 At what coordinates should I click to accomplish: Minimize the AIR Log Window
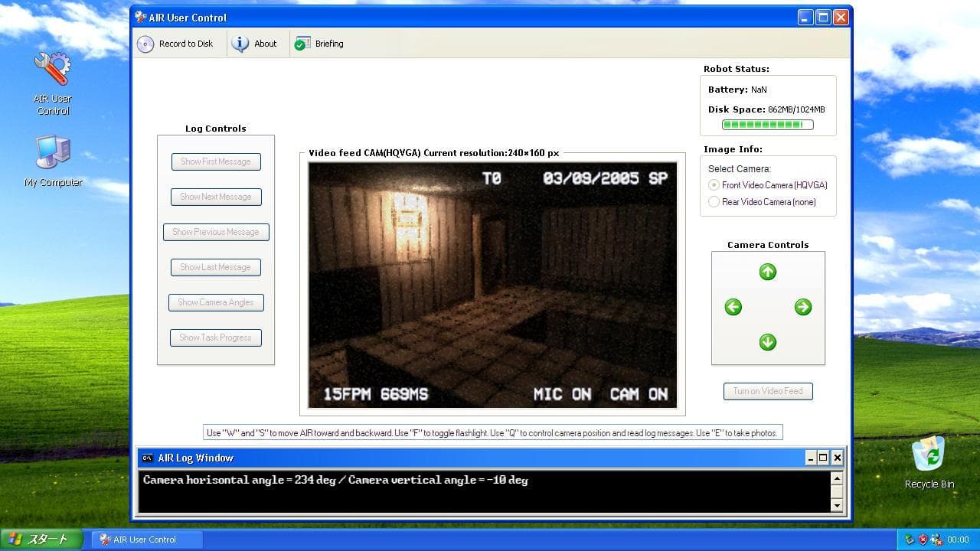point(810,458)
